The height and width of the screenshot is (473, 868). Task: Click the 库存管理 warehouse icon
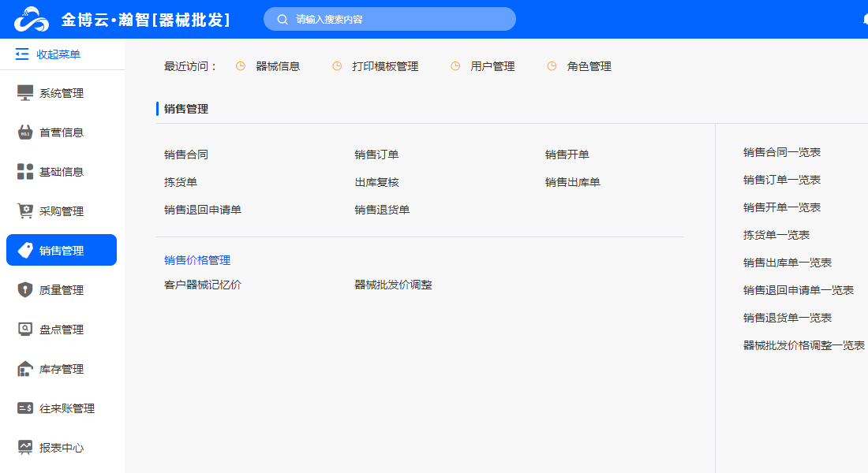(25, 369)
